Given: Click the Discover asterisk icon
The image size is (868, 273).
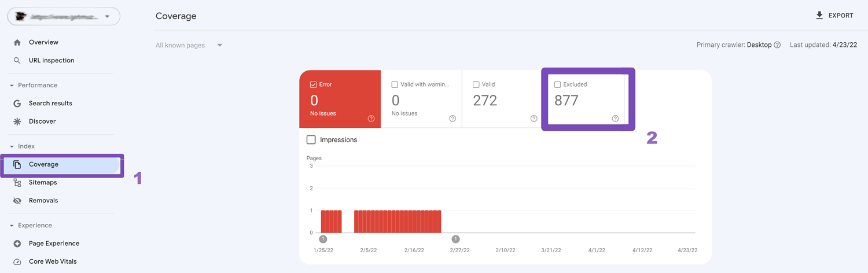Looking at the screenshot, I should click(17, 121).
